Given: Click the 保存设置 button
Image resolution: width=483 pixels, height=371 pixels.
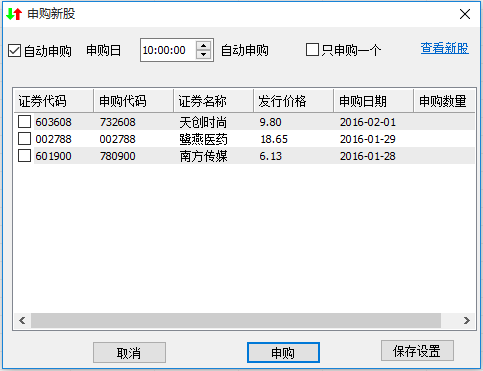Looking at the screenshot, I should (417, 351).
